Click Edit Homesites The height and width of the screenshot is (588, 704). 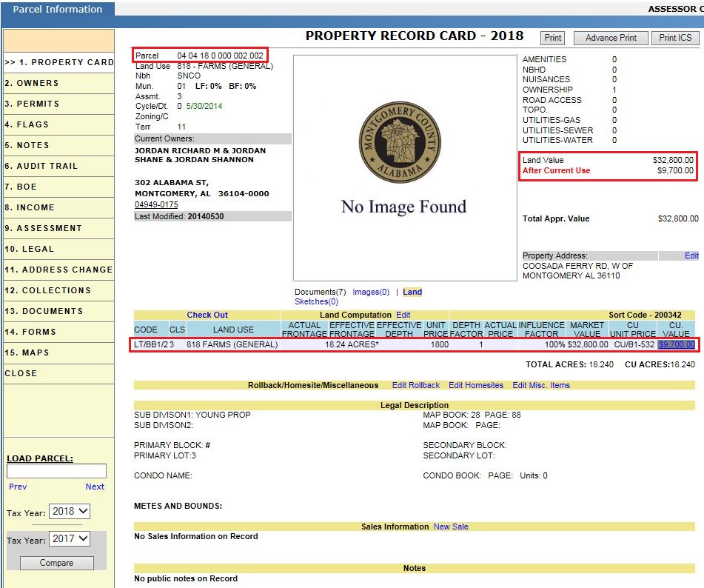[476, 385]
